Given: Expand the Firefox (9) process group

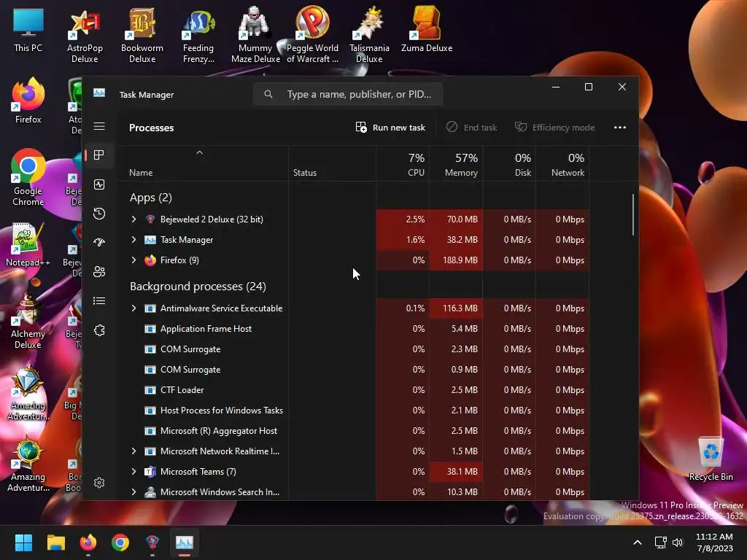Looking at the screenshot, I should tap(134, 260).
